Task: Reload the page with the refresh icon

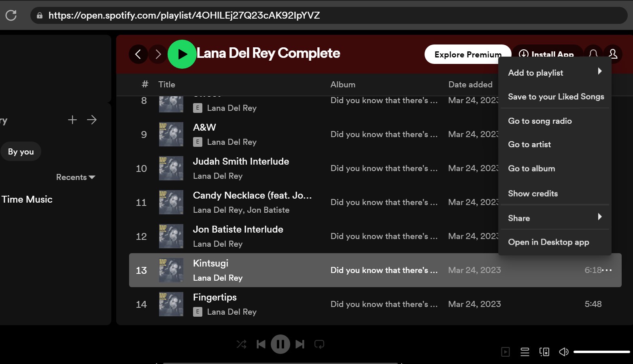Action: [11, 15]
